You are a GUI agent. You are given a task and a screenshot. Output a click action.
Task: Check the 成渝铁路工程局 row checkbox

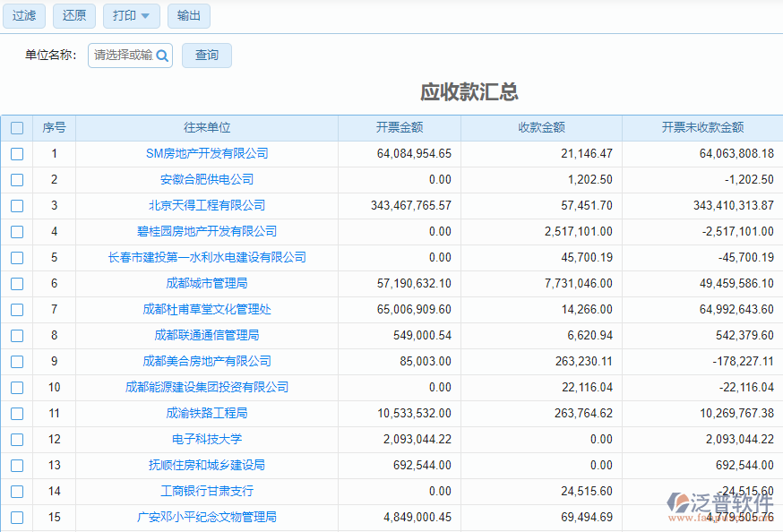tap(16, 413)
